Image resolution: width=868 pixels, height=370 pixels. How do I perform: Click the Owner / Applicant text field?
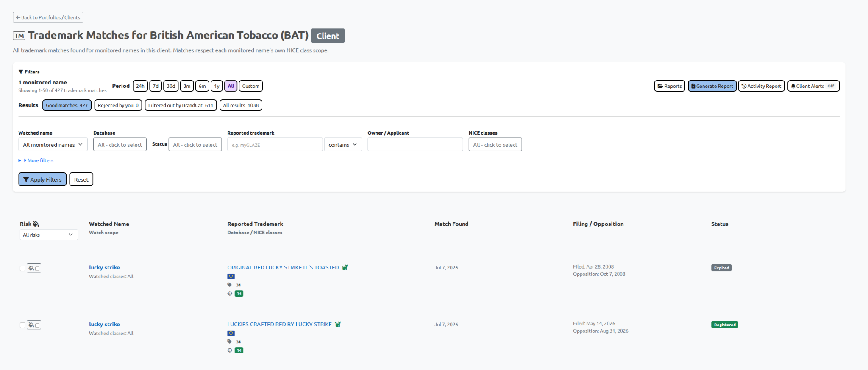[415, 145]
